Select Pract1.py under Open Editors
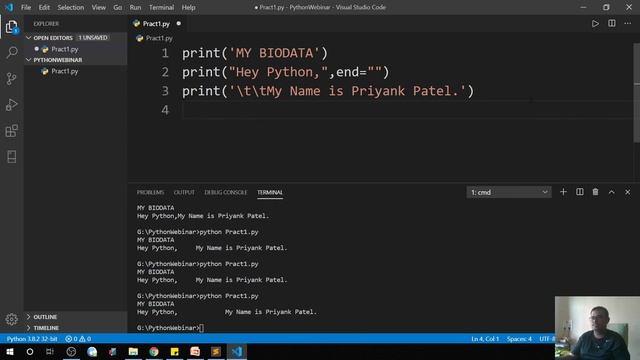 point(76,49)
